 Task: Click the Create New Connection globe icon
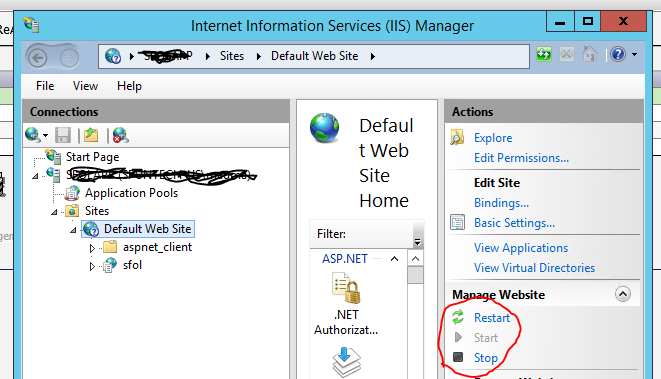(x=32, y=135)
